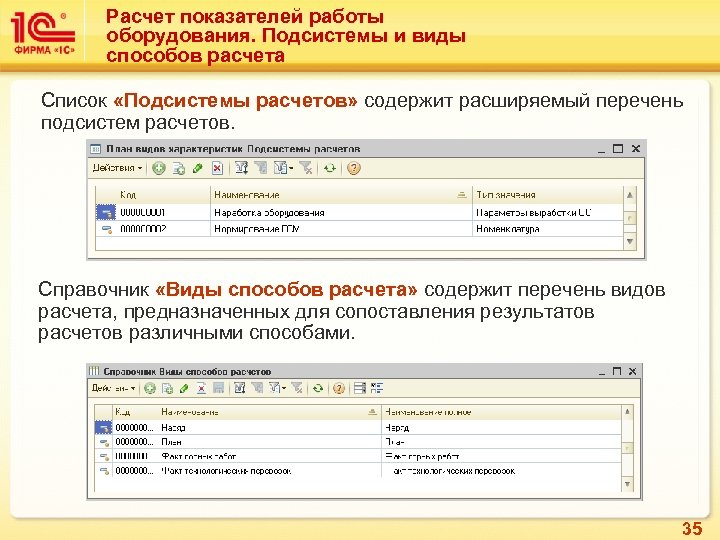Click the scroll up arrow in Подсистемы расчетов list
This screenshot has height=540, width=720.
[x=630, y=195]
